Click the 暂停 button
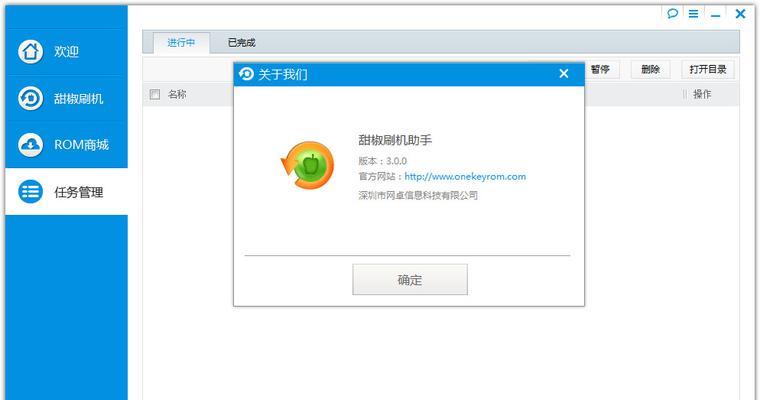Image resolution: width=760 pixels, height=400 pixels. tap(600, 69)
